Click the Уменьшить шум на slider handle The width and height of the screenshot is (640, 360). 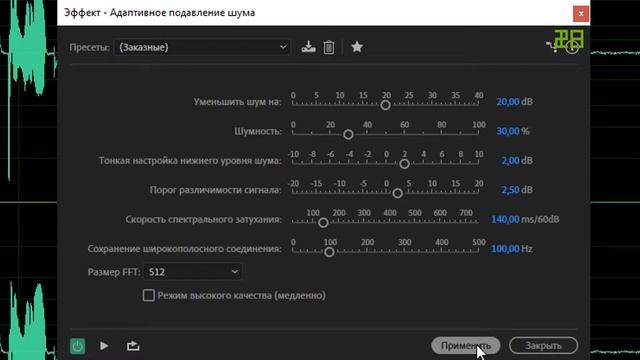(385, 105)
